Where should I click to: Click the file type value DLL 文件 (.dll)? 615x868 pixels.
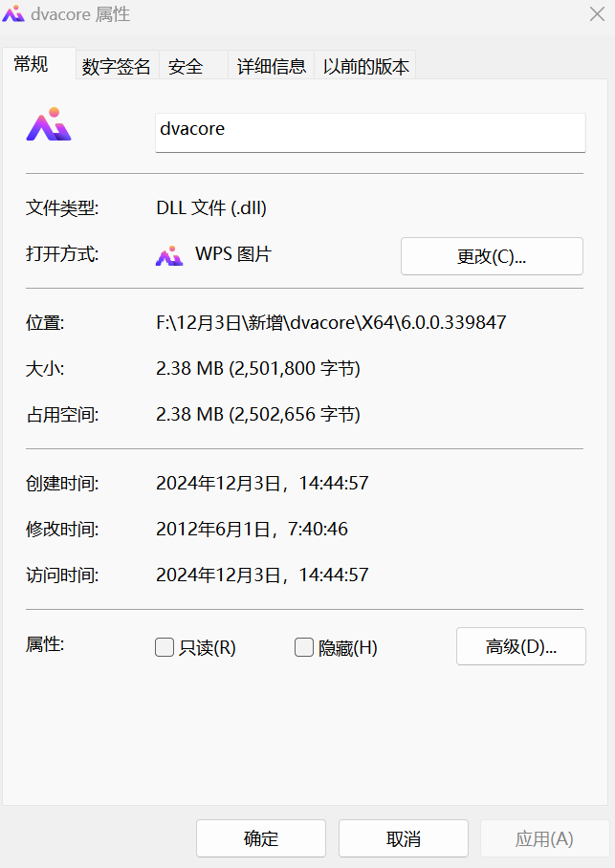211,207
